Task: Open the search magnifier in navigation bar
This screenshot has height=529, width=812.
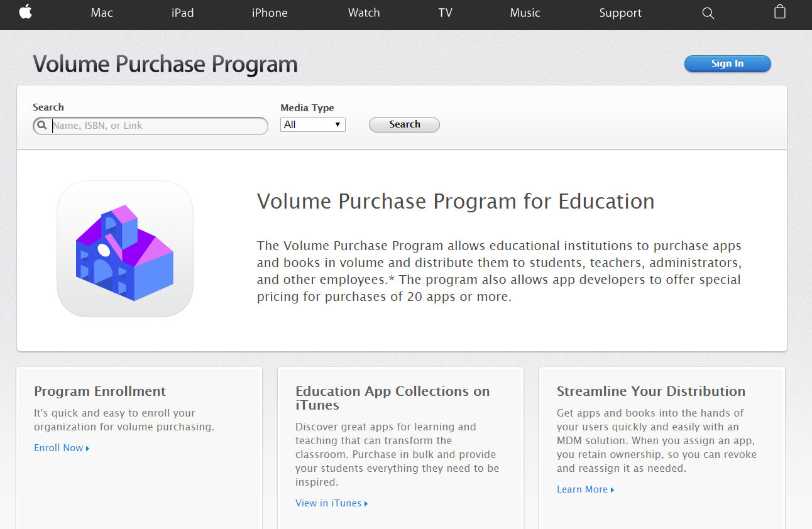Action: [708, 13]
